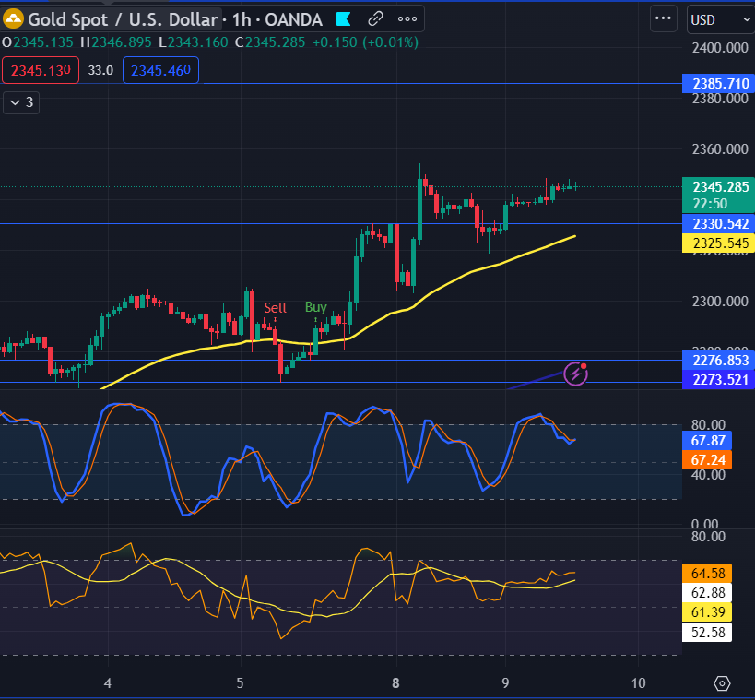Click the yellow 61.39 indicator value label

[x=707, y=612]
